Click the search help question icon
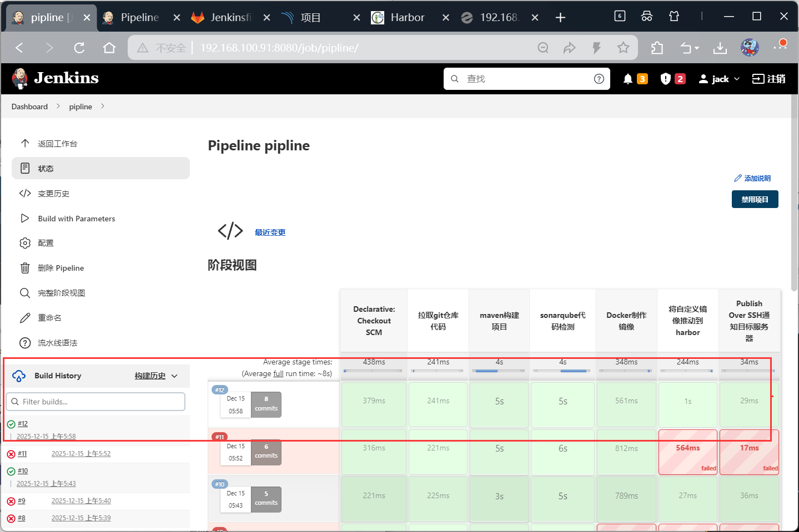This screenshot has width=799, height=532. coord(599,79)
